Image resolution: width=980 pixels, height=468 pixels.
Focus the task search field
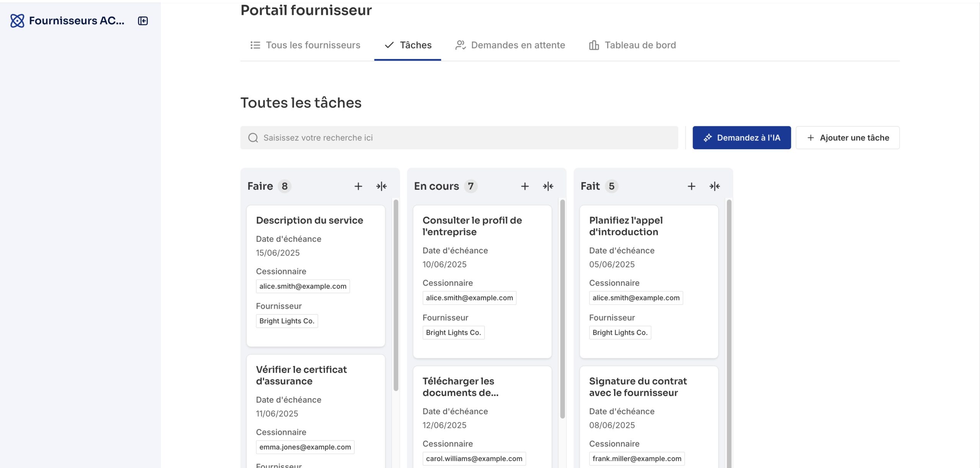[x=459, y=138]
